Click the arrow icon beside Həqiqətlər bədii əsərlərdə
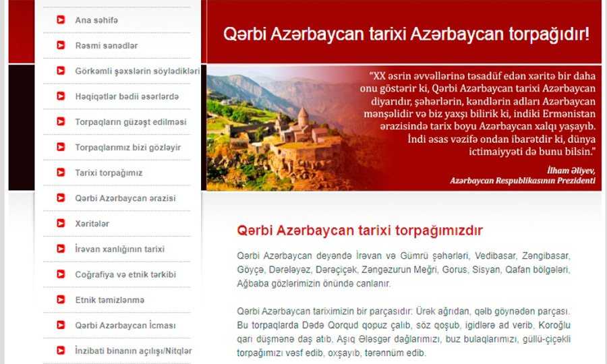 point(61,96)
